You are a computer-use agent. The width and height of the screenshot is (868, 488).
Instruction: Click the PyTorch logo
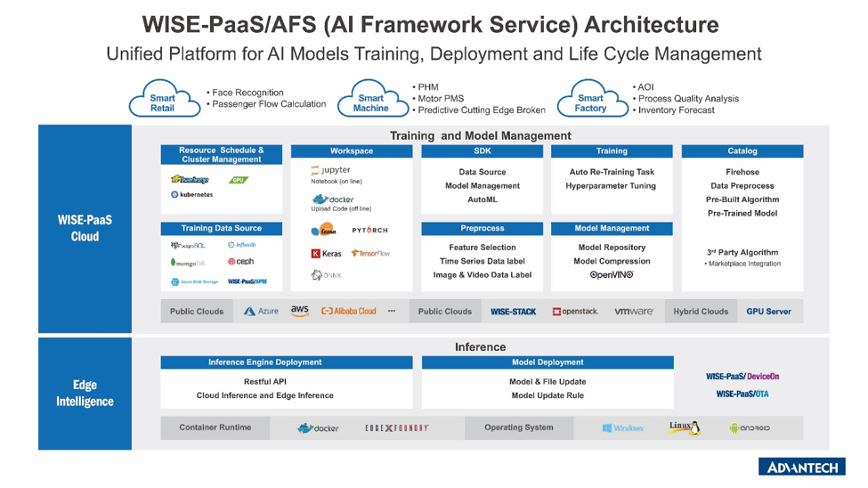(x=369, y=230)
